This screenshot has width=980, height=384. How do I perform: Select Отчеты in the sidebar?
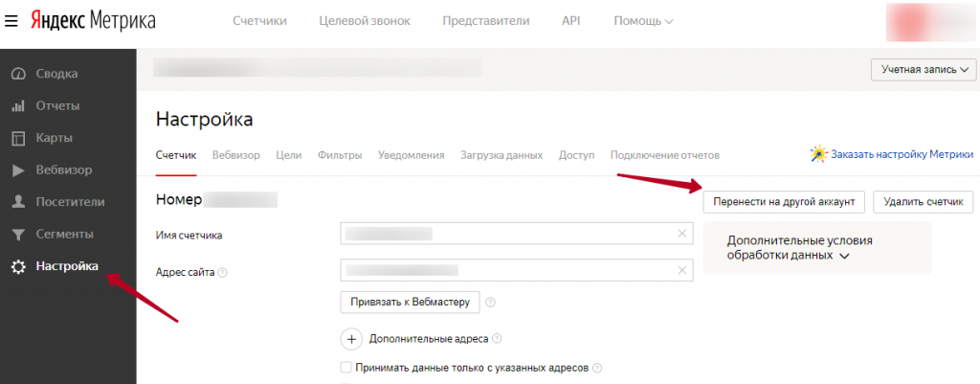(57, 105)
